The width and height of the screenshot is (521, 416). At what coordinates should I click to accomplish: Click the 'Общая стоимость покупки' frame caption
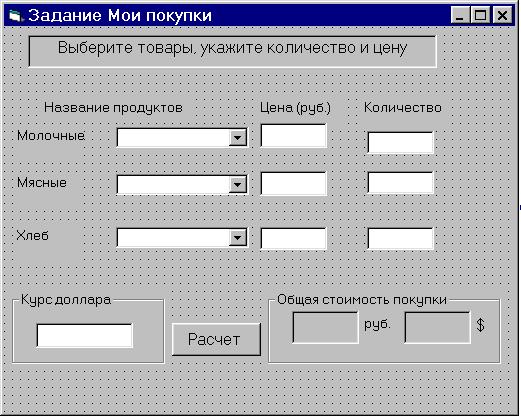tap(362, 300)
